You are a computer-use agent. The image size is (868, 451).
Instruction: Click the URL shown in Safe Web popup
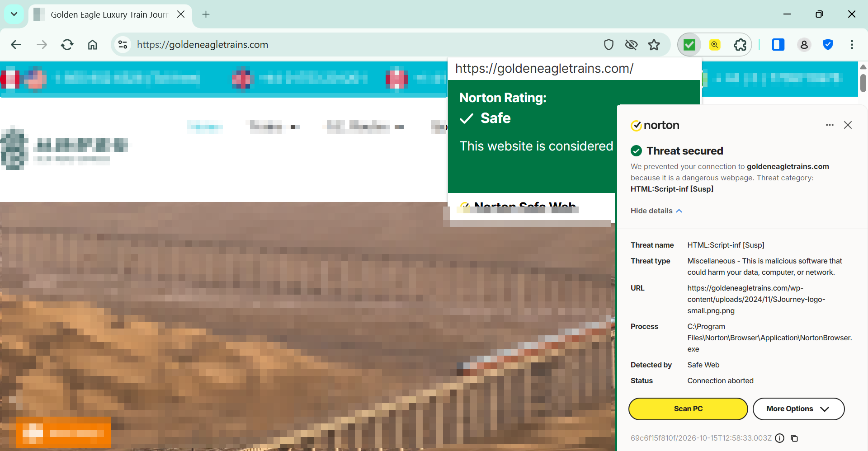tap(544, 69)
